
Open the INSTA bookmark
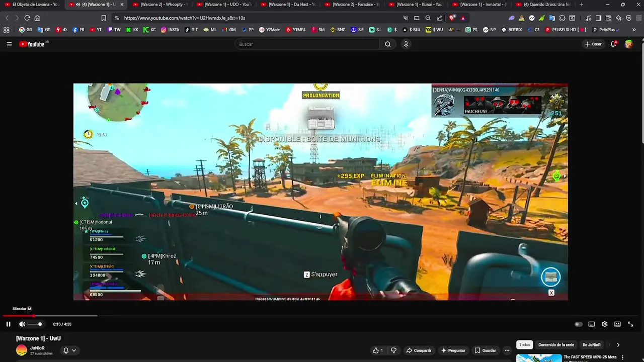pos(170,30)
